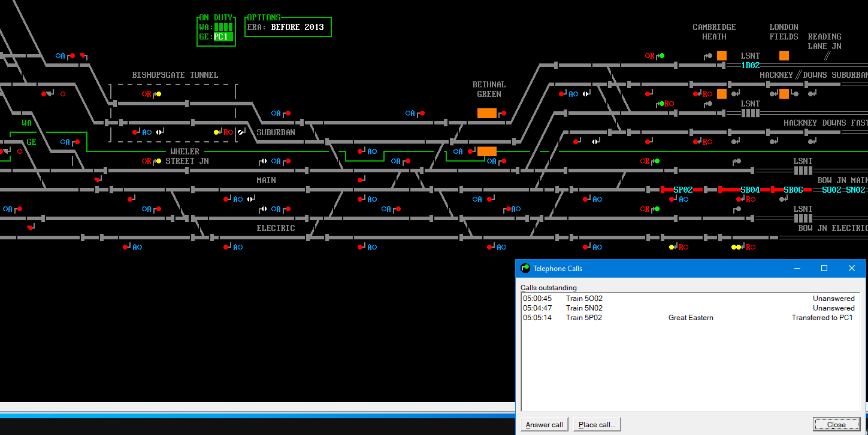Click Answer call button
This screenshot has width=868, height=435.
tap(545, 425)
